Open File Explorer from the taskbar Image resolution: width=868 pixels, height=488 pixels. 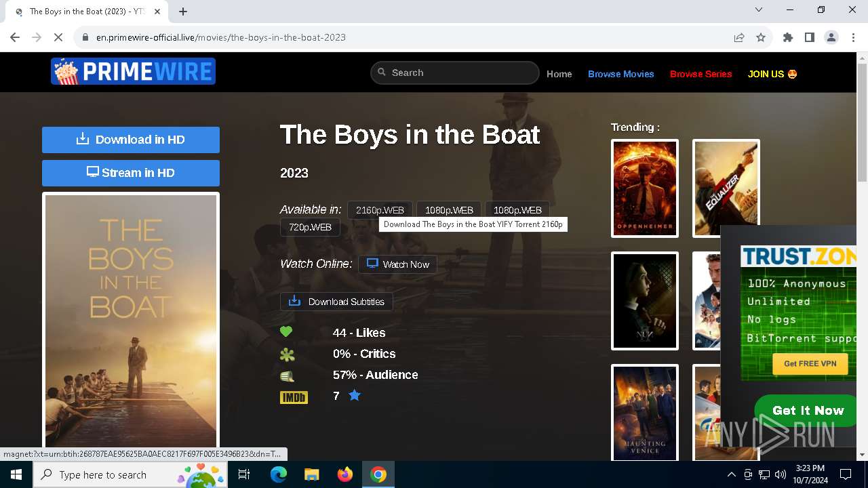coord(311,474)
